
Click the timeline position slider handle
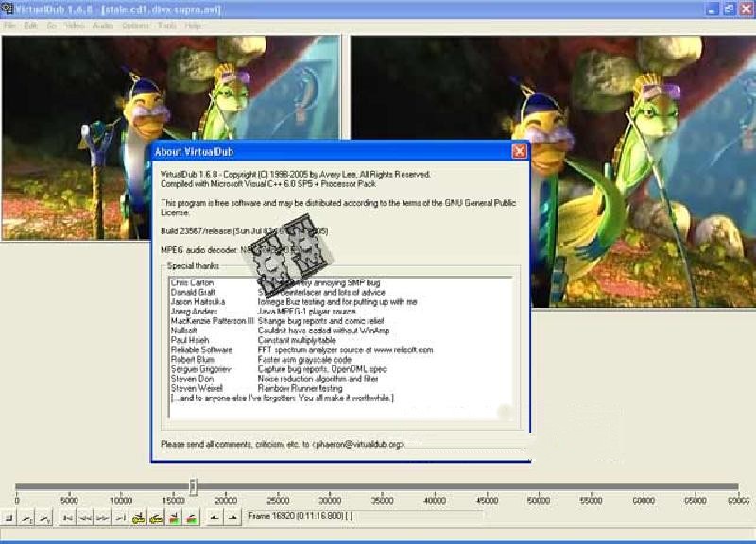(193, 485)
